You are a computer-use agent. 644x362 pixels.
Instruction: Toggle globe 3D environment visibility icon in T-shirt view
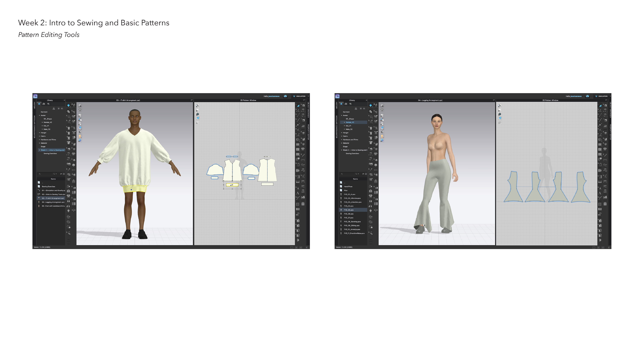coord(80,141)
